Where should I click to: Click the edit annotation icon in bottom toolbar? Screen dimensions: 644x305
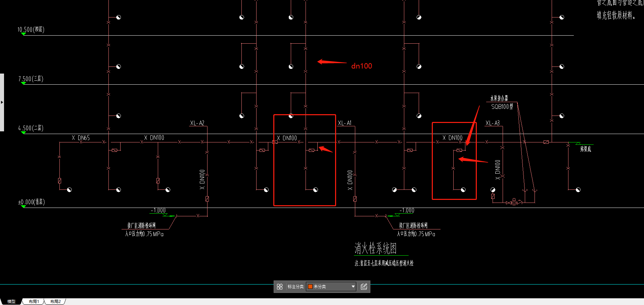[364, 287]
